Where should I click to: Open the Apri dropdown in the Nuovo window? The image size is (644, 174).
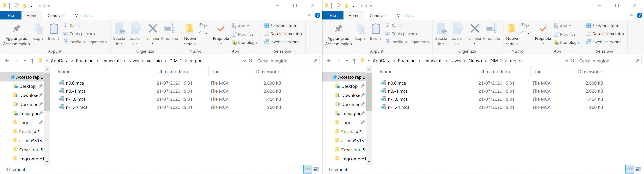tap(570, 26)
